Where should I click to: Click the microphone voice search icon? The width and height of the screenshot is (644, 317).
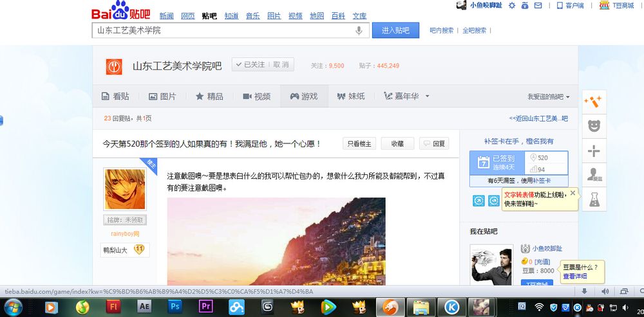pyautogui.click(x=359, y=30)
